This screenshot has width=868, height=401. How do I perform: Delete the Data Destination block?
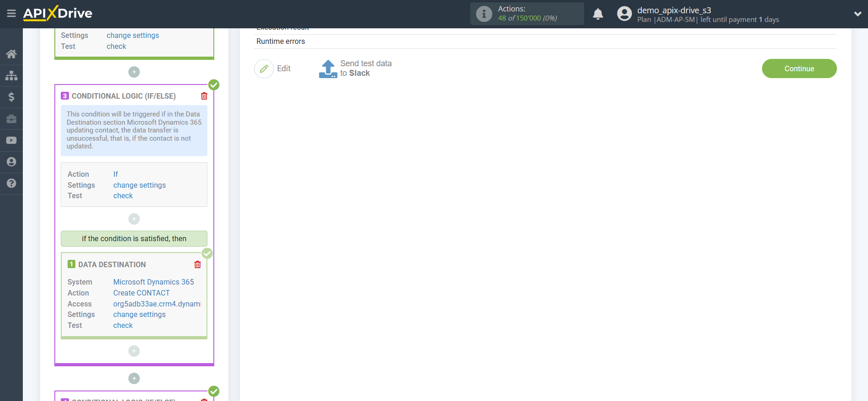(197, 264)
